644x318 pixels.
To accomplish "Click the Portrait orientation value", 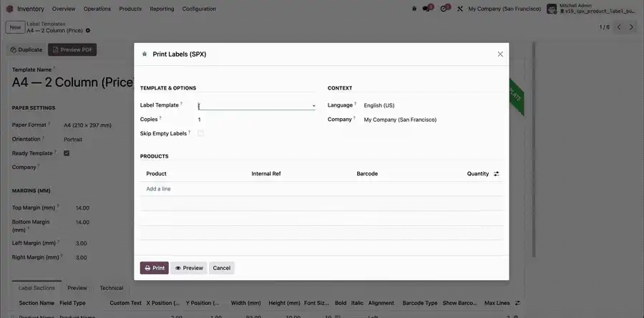I will pyautogui.click(x=73, y=140).
